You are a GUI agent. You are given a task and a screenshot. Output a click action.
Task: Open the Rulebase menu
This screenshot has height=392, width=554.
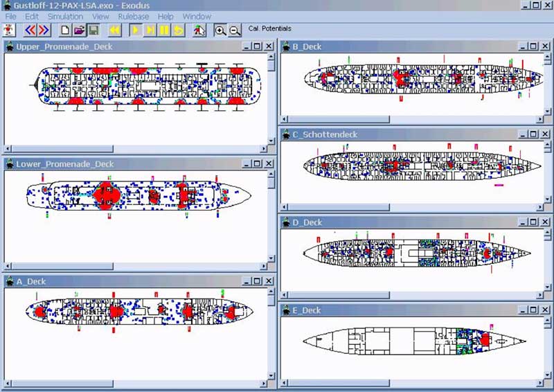pyautogui.click(x=133, y=17)
